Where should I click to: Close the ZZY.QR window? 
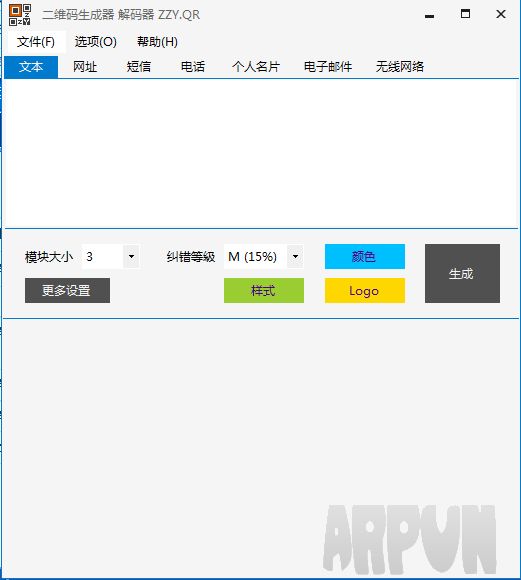coord(501,14)
